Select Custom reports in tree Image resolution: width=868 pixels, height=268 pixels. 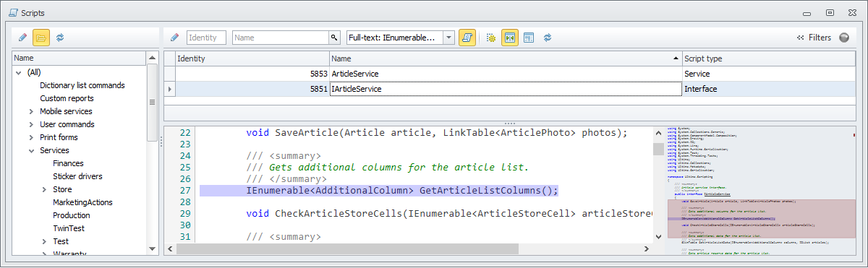point(67,98)
